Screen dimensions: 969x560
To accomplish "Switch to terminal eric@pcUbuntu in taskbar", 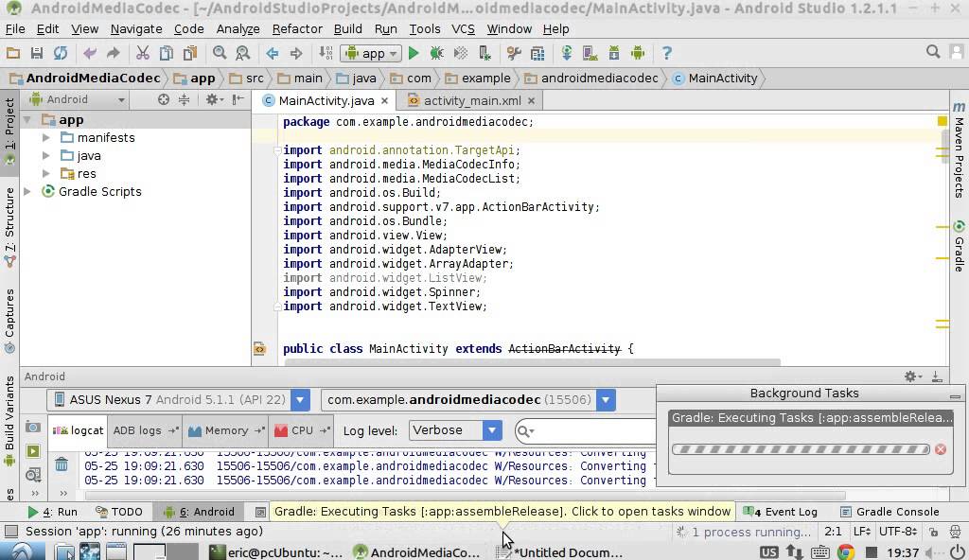I will (x=276, y=552).
